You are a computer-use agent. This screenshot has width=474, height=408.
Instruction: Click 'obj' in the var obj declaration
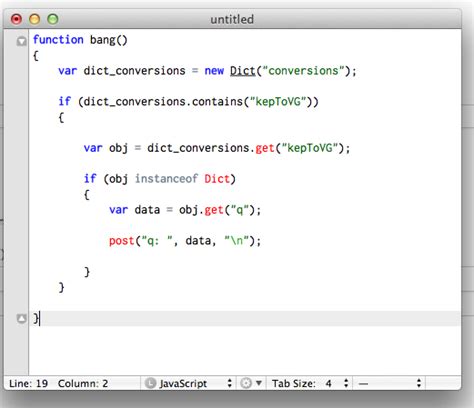coord(119,148)
